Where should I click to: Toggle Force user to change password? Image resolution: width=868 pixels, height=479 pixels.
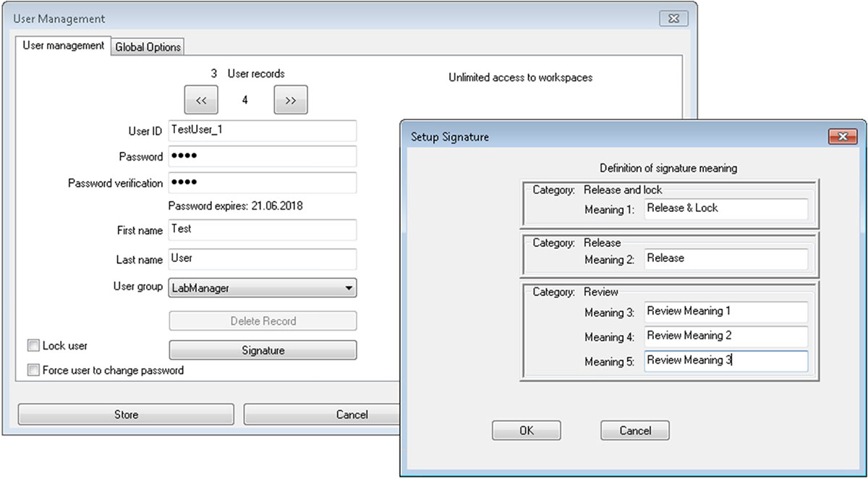click(33, 370)
